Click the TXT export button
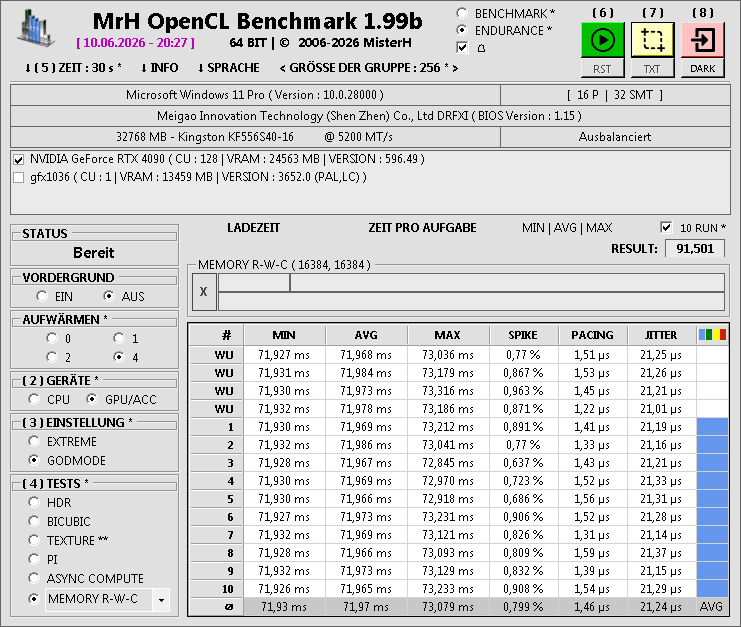Viewport: 741px width, 627px height. 653,69
